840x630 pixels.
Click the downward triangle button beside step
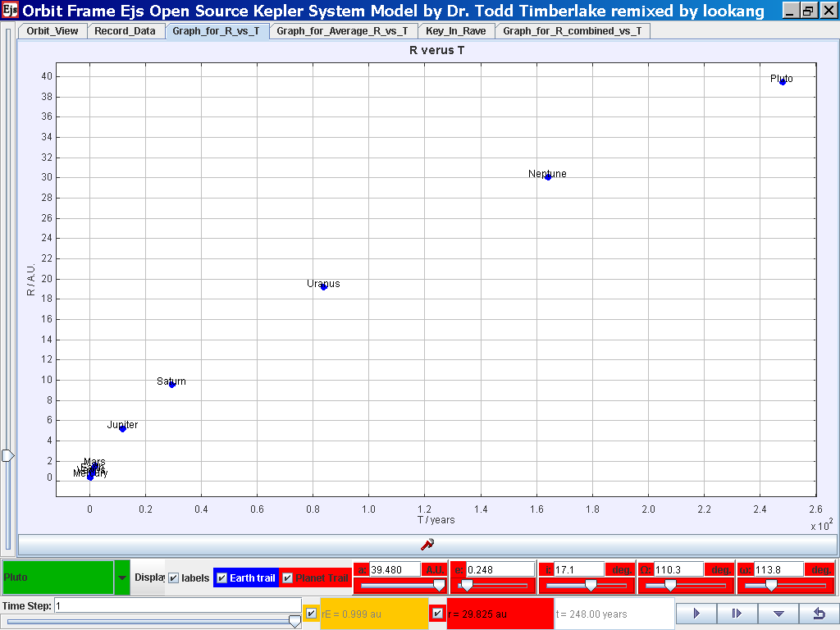[778, 613]
